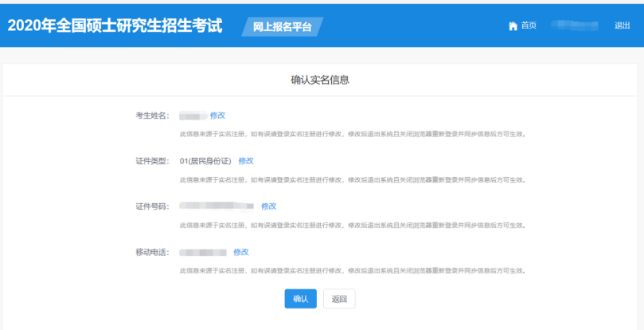
Task: Edit 证件号码 via its 修改 link
Action: [x=268, y=206]
